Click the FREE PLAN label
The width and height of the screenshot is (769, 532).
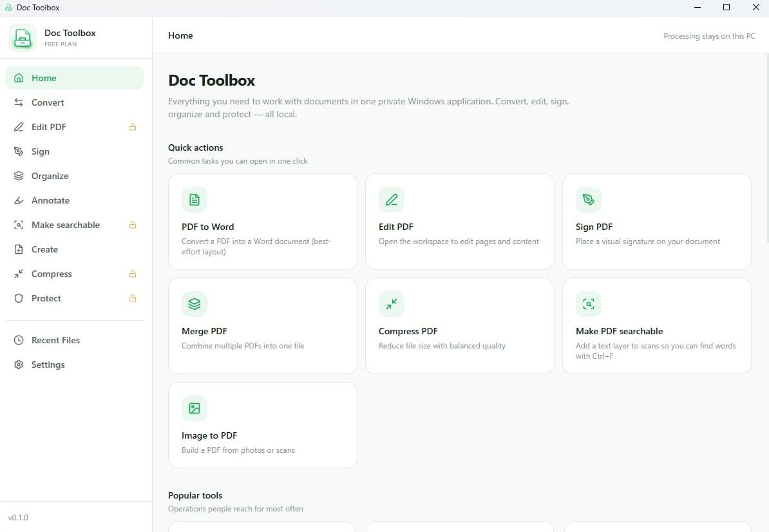(x=61, y=44)
